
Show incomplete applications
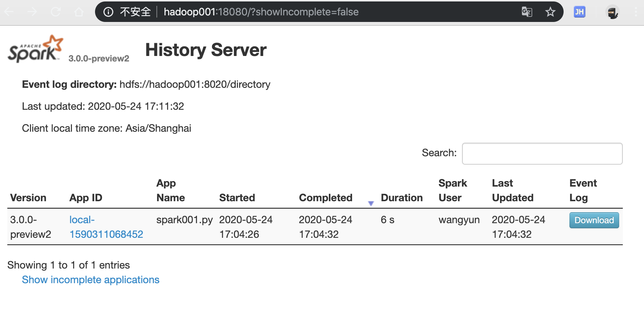click(90, 280)
